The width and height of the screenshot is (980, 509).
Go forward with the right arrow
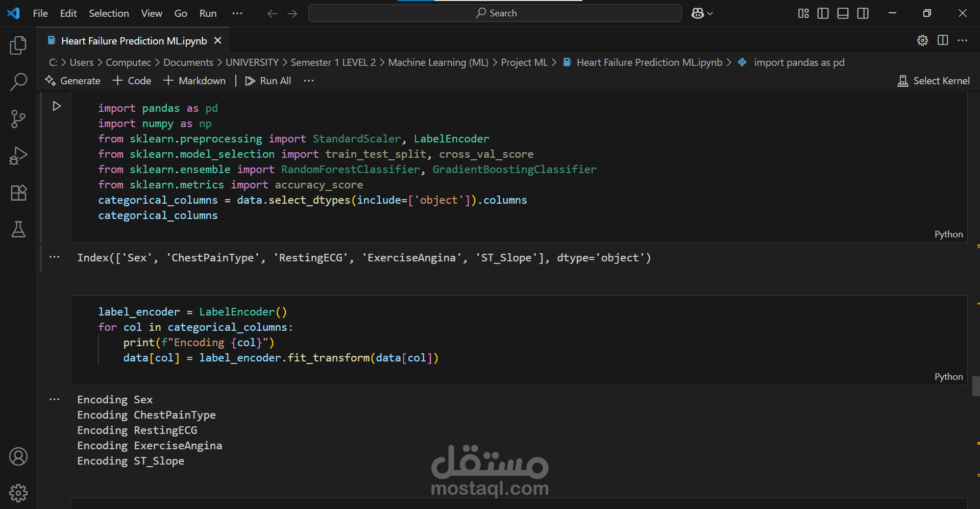pos(292,13)
